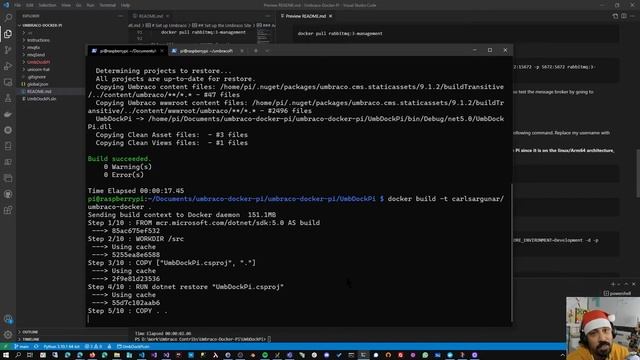Select the Python interpreter in the status bar
Screen dimensions: 640x360
point(61,347)
